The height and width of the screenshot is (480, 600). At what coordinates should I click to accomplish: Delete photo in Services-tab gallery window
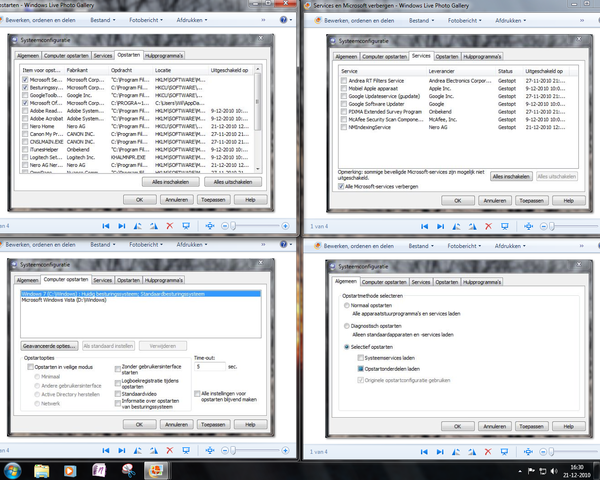point(489,226)
